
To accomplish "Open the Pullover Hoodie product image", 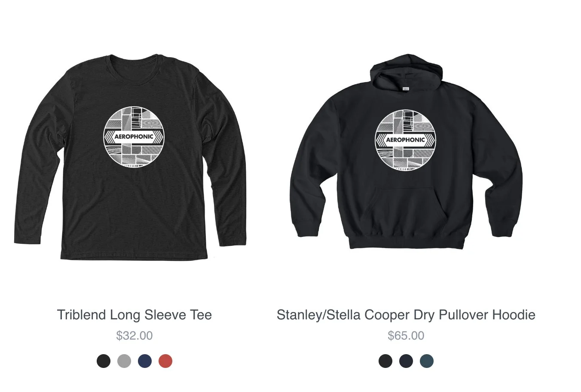I will (x=406, y=151).
